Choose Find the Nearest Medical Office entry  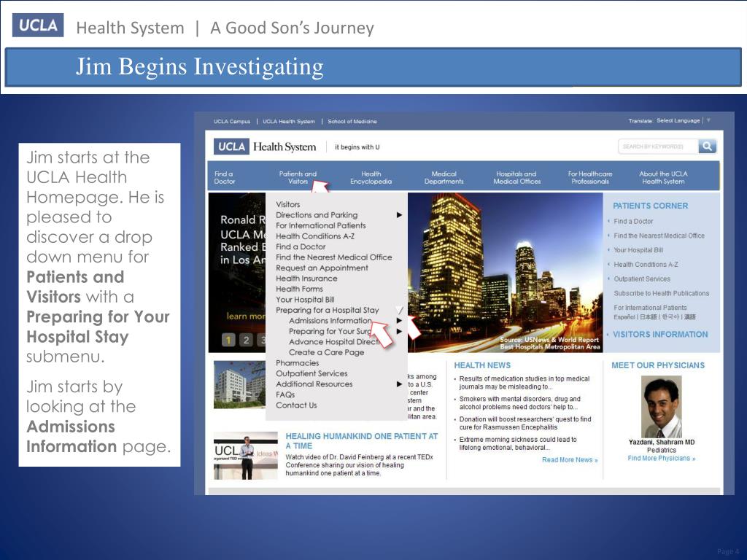pyautogui.click(x=334, y=257)
